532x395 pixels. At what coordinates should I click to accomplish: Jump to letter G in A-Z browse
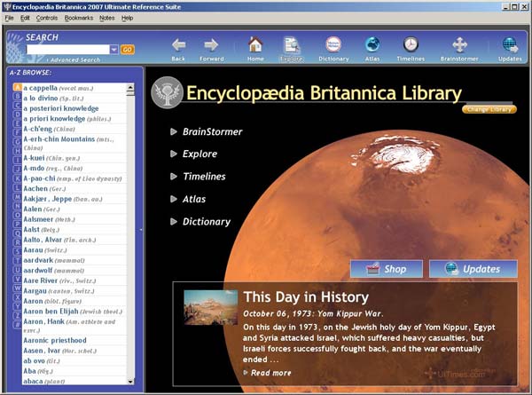click(18, 142)
